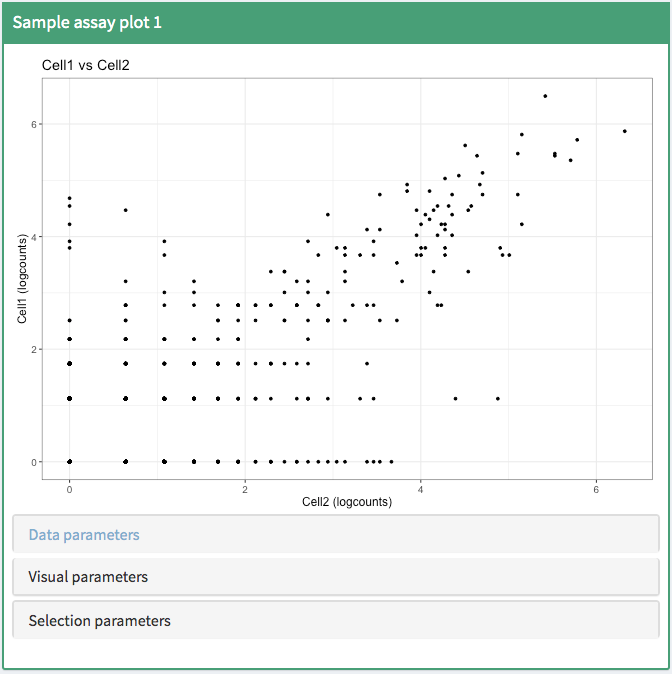Image resolution: width=672 pixels, height=674 pixels.
Task: Click the y-axis tick label "4"
Action: 33,237
